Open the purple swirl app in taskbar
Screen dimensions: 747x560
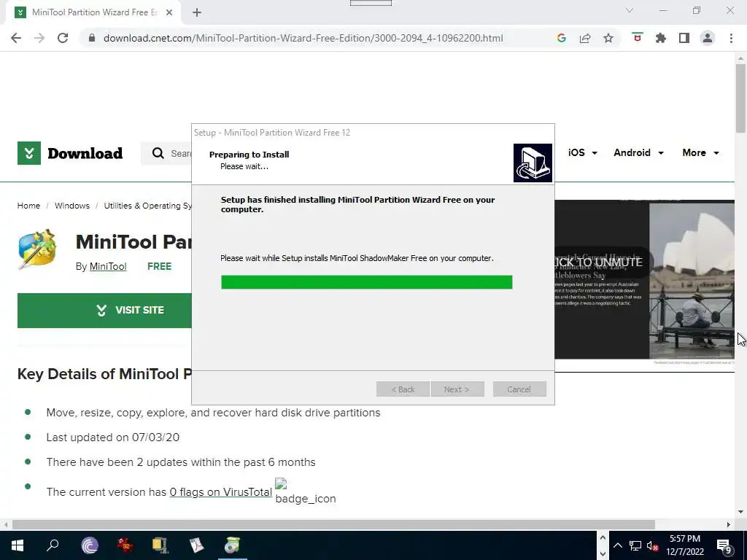(x=90, y=545)
